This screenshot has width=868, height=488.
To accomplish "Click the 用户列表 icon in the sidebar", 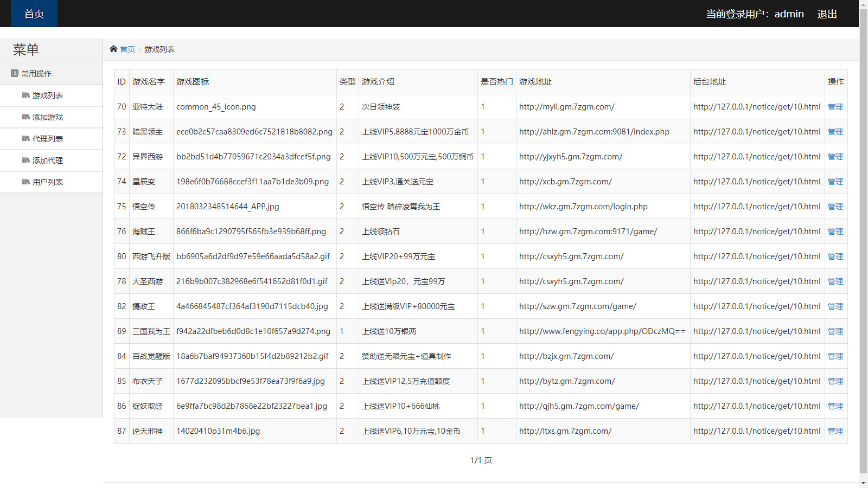I will tap(25, 182).
